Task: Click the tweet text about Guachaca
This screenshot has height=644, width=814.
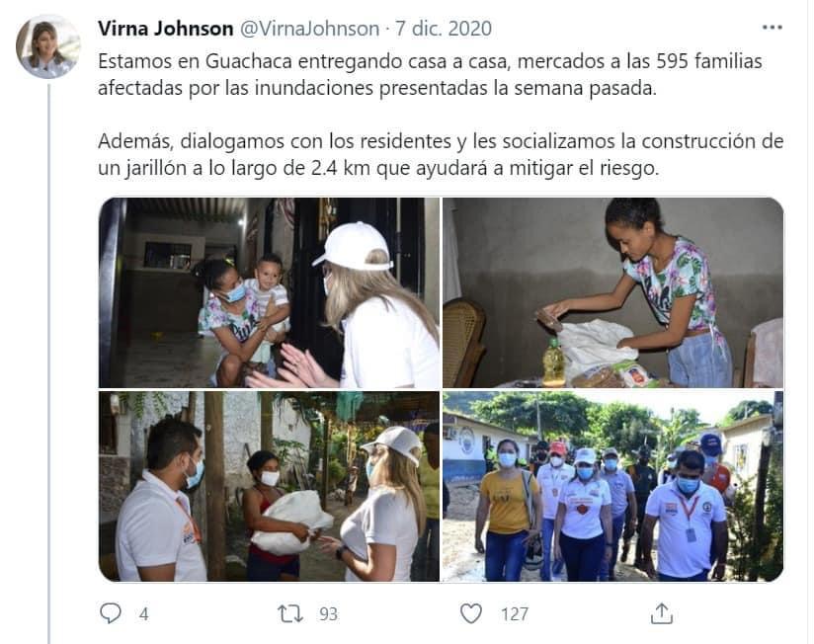Action: point(430,75)
